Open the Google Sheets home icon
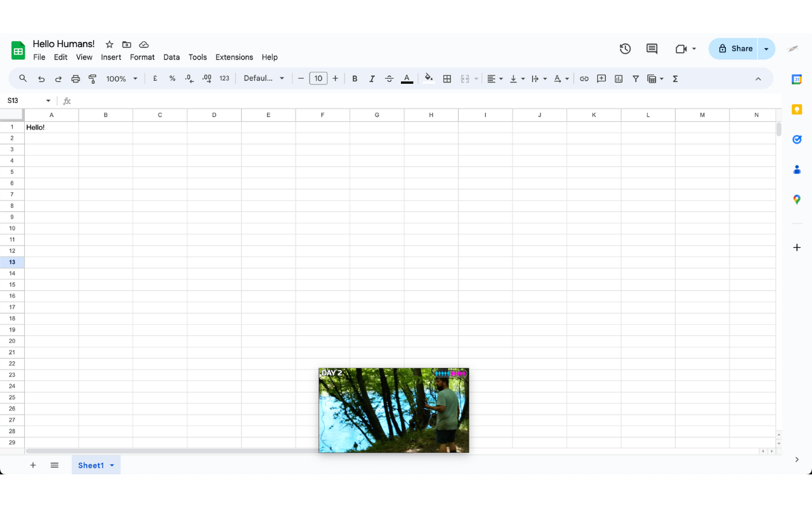 coord(18,50)
